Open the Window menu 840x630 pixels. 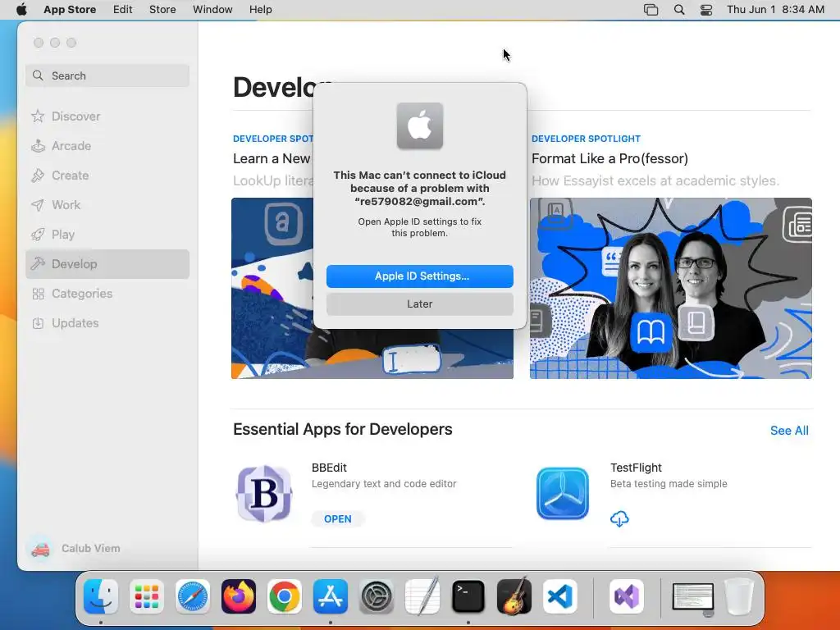(x=212, y=10)
